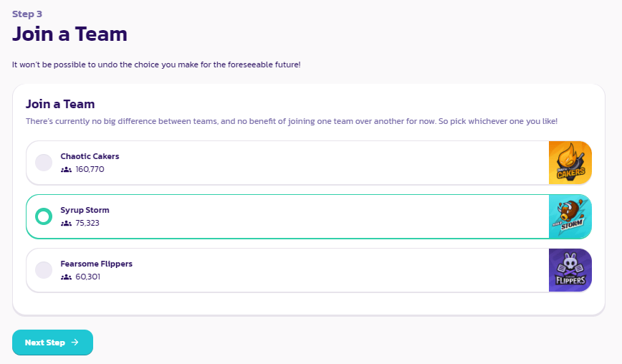Viewport: 622px width, 364px height.
Task: Click the Chaotic Cakers team name
Action: (90, 156)
